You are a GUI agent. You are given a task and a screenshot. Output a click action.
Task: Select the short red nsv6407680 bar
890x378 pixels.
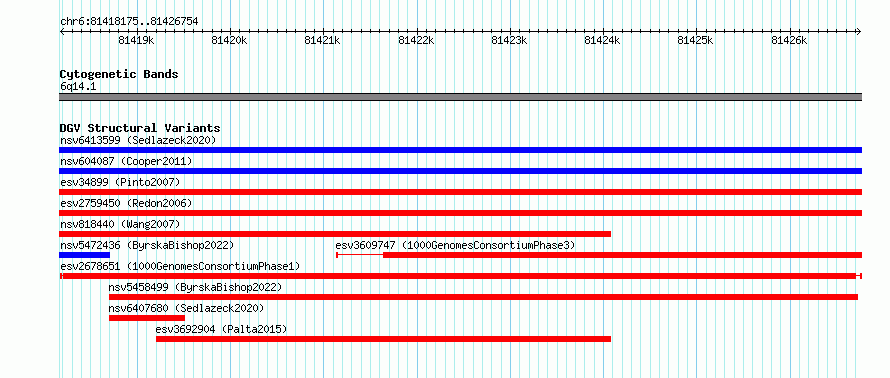pos(147,318)
